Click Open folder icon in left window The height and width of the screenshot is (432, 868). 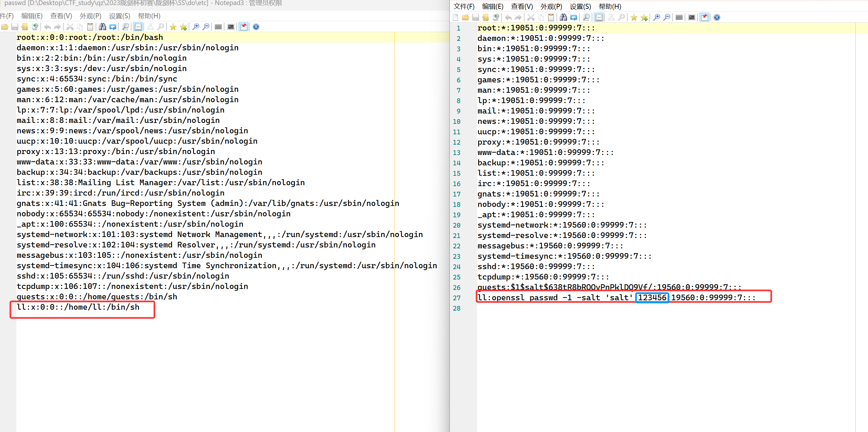(5, 27)
